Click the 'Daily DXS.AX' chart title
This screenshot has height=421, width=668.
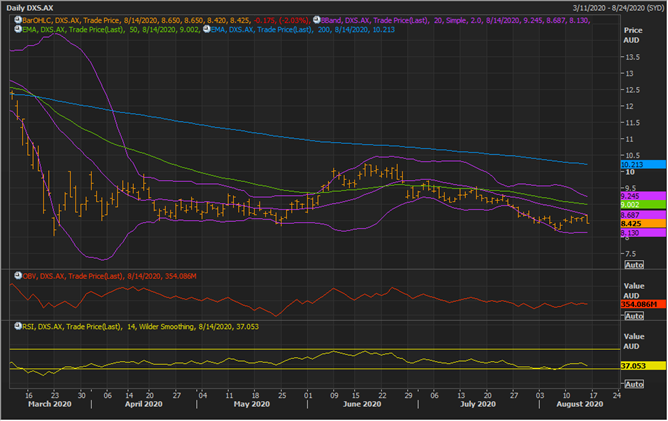[x=30, y=8]
